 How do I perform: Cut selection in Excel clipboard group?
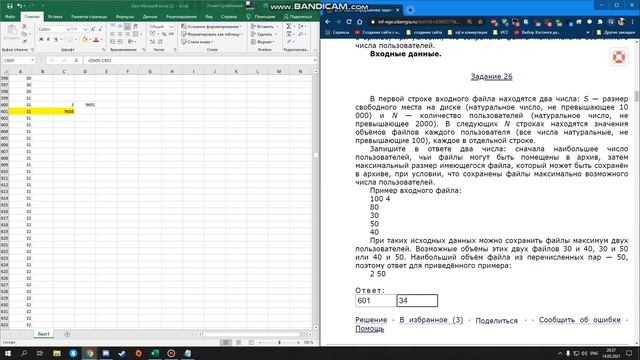24,27
